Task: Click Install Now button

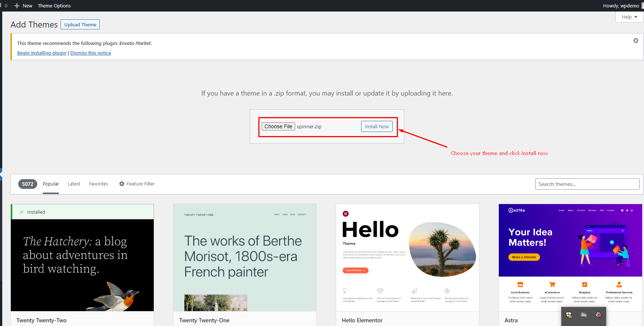Action: coord(377,126)
